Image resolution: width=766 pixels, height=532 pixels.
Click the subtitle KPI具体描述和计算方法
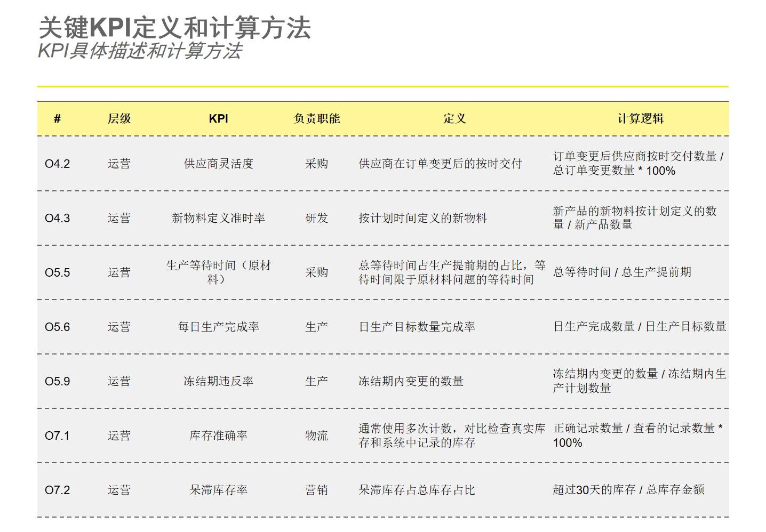(x=140, y=51)
